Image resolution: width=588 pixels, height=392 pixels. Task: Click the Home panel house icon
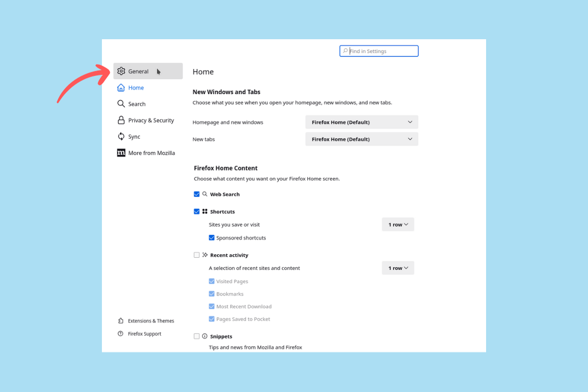pyautogui.click(x=121, y=87)
